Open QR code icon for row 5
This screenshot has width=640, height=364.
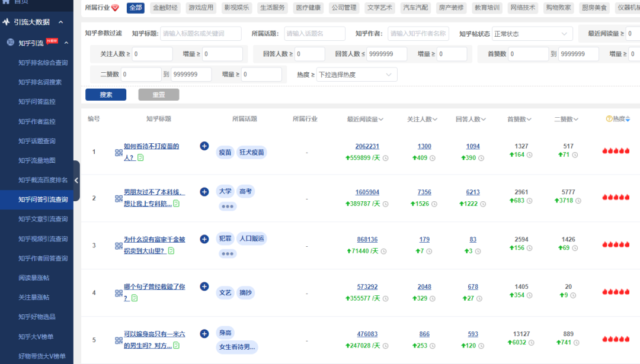[x=119, y=340]
